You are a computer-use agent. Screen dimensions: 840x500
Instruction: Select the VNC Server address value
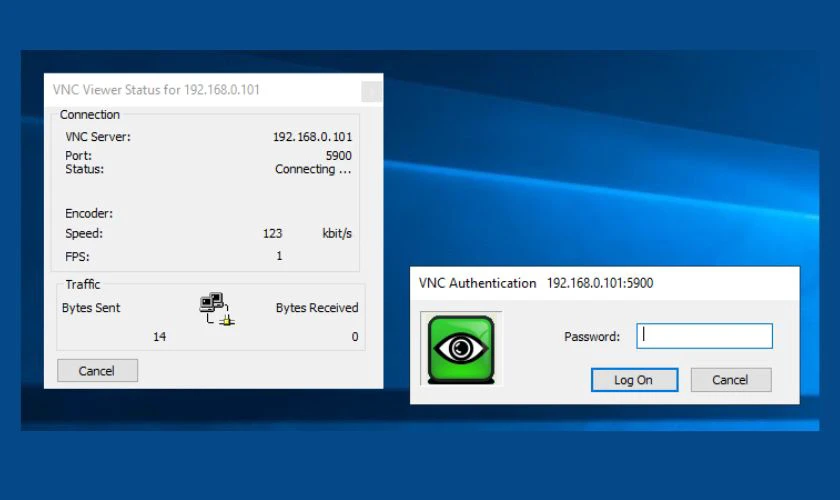coord(312,137)
